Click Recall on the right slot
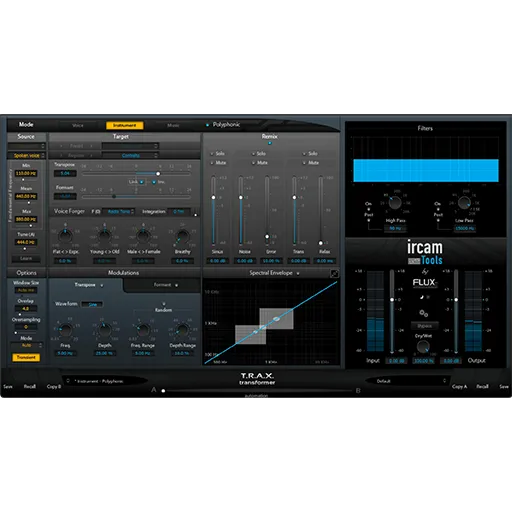The image size is (512, 512). (x=482, y=387)
